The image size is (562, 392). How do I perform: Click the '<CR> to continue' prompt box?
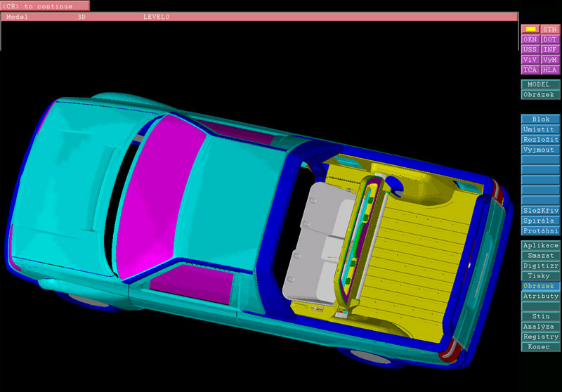point(45,6)
